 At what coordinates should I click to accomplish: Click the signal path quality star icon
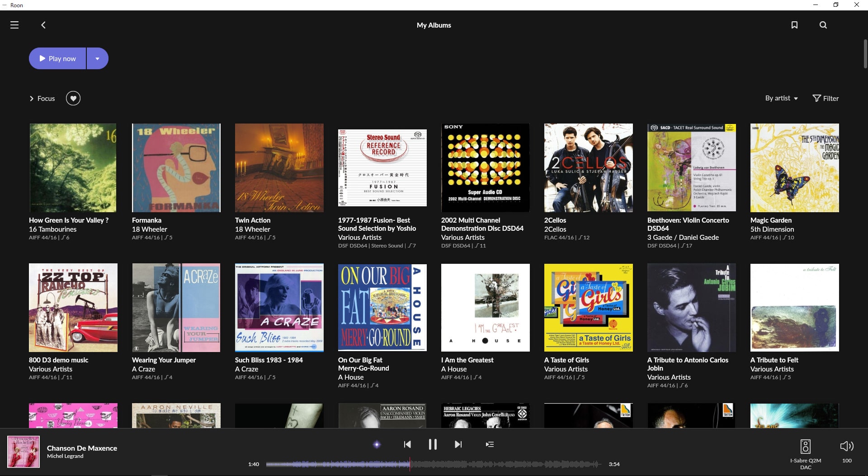(x=377, y=444)
